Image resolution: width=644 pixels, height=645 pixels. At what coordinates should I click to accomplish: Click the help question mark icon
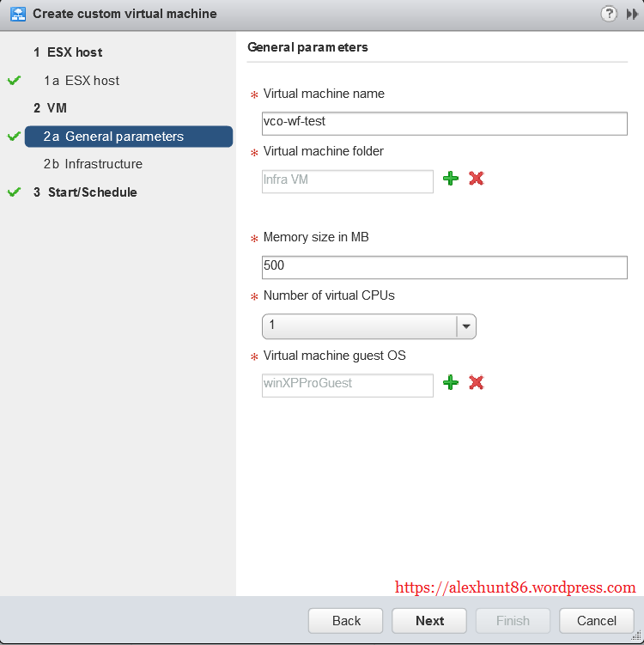click(x=610, y=14)
